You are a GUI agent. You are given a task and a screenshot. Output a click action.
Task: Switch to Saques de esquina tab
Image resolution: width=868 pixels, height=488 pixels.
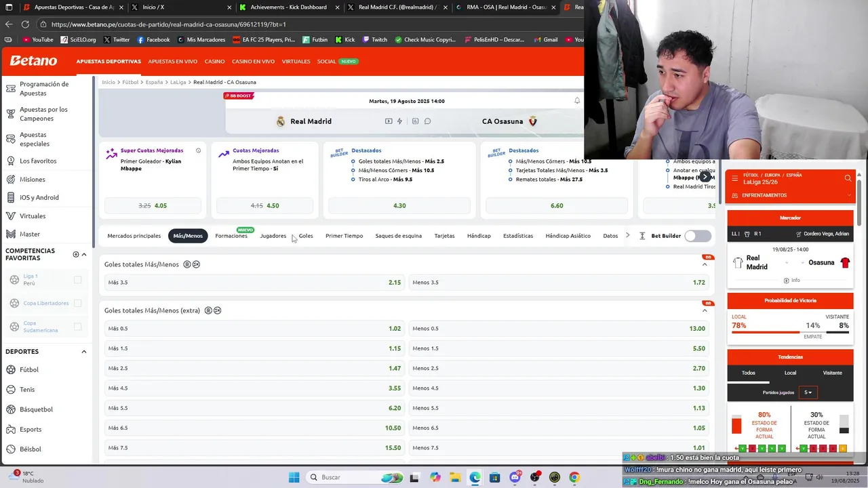click(399, 236)
